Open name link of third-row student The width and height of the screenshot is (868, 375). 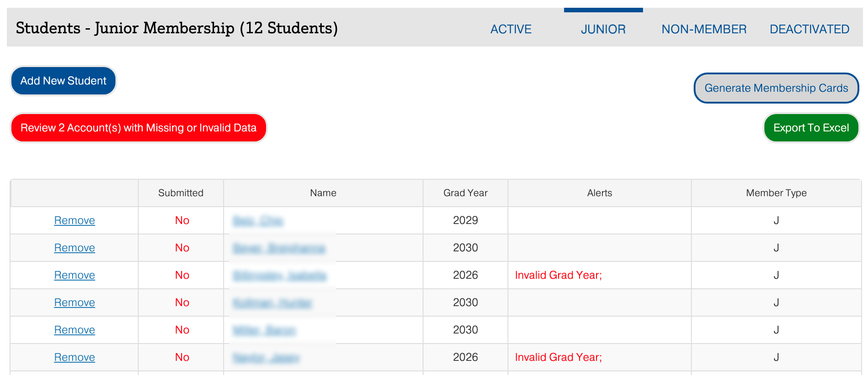tap(279, 276)
